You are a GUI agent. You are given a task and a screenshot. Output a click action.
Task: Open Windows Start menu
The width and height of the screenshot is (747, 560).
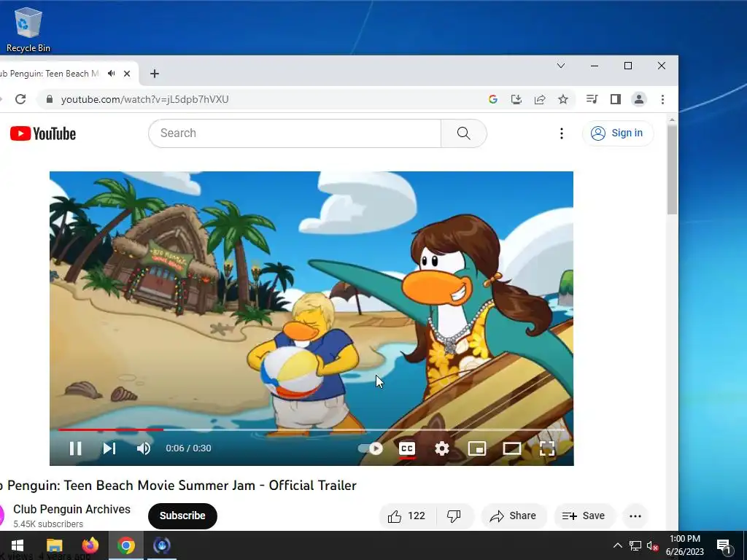[x=18, y=545]
